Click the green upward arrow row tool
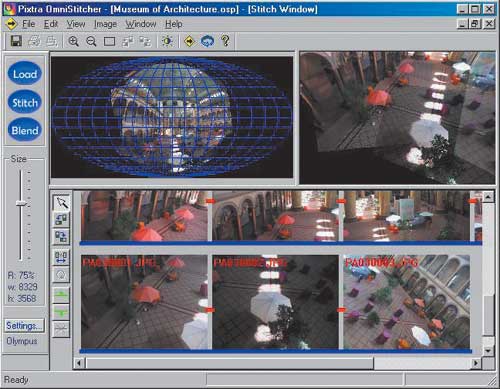The width and height of the screenshot is (500, 389). [x=61, y=295]
